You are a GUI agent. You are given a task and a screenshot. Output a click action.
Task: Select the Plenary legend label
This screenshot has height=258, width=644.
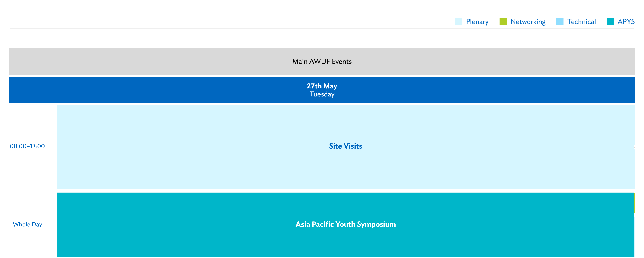tap(477, 22)
